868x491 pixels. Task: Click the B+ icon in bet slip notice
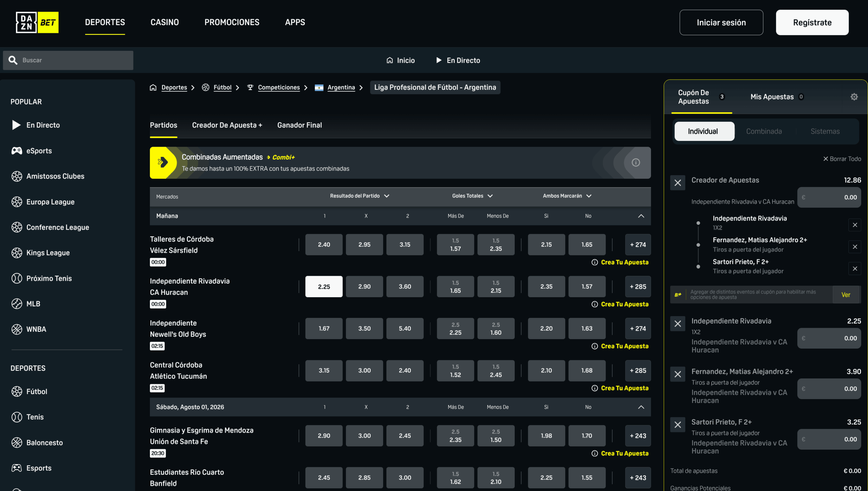[678, 295]
